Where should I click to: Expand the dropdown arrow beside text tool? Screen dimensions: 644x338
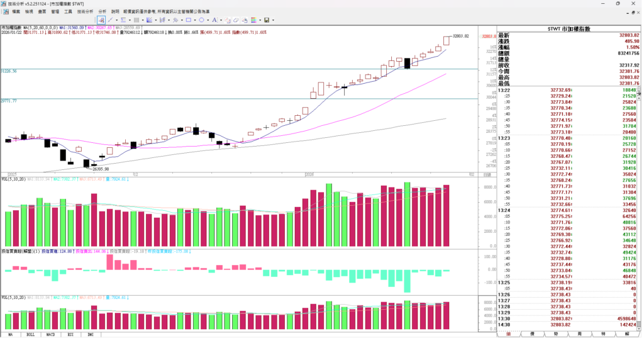pos(221,20)
